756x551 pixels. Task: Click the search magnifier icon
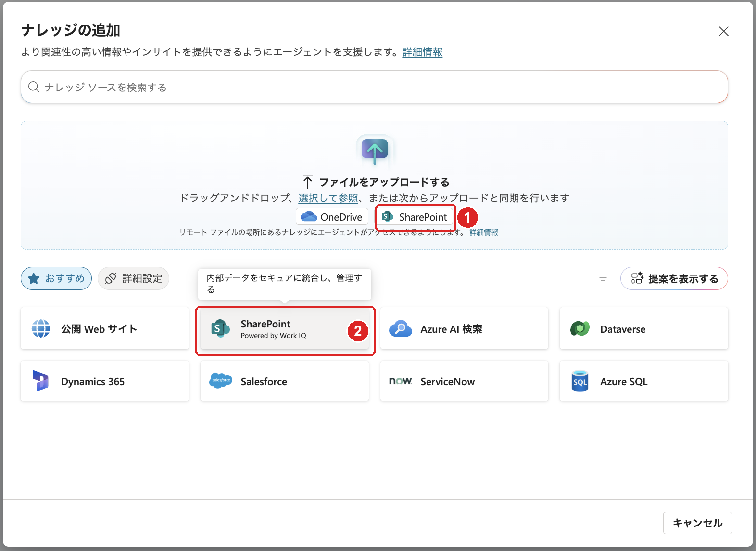[34, 87]
